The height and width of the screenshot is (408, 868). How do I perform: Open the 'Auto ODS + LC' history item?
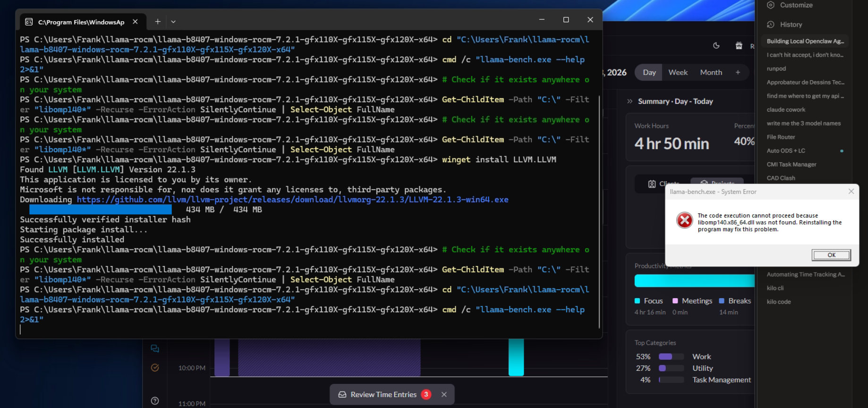point(786,151)
